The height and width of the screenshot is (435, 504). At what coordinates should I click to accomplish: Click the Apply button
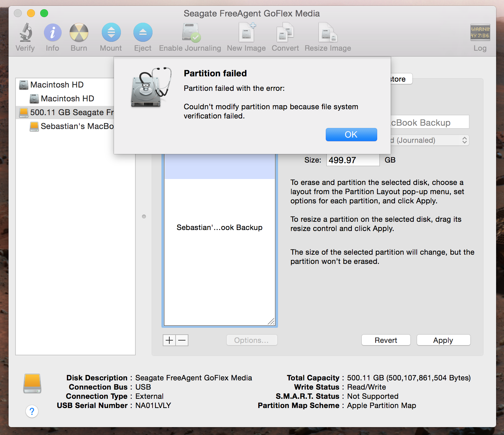point(443,340)
